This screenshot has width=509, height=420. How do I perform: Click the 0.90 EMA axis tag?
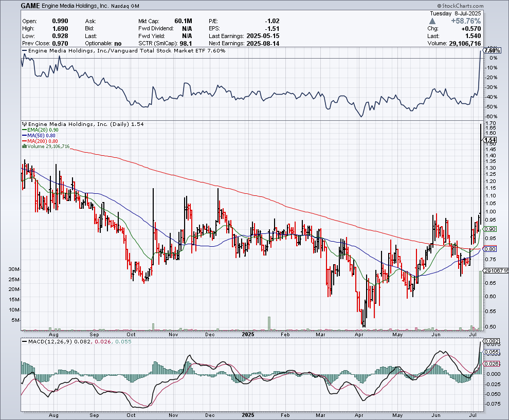coord(490,229)
